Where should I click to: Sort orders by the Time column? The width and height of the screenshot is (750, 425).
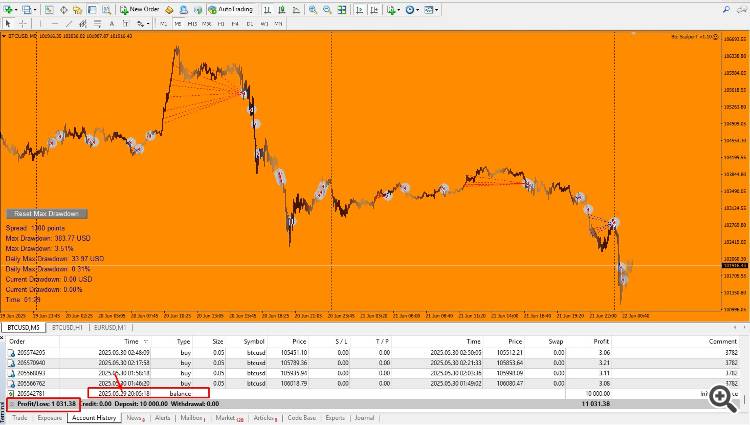click(x=105, y=341)
